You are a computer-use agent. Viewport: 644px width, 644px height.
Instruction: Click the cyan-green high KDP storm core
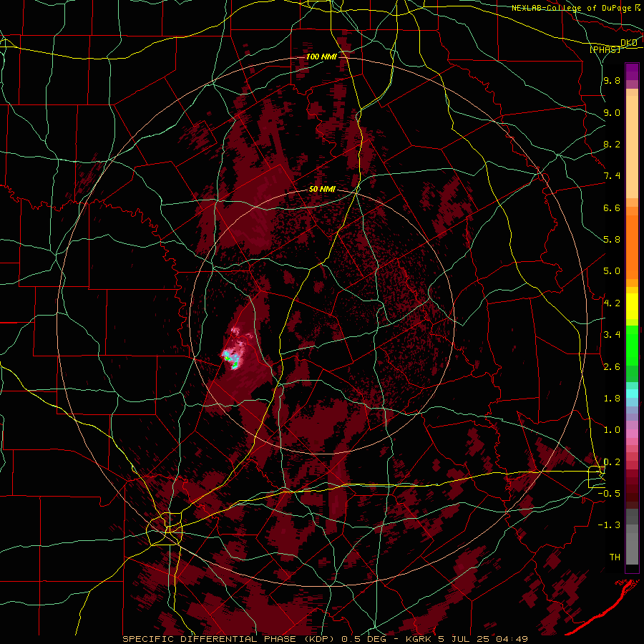230,360
